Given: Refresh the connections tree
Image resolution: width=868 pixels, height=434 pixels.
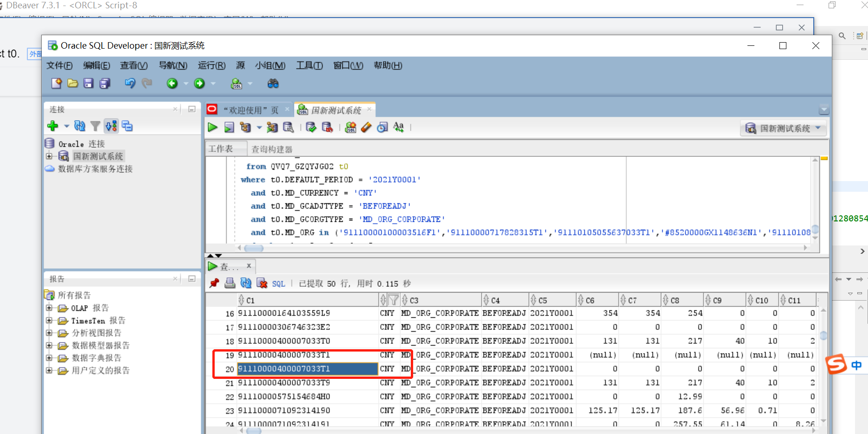Looking at the screenshot, I should 80,126.
